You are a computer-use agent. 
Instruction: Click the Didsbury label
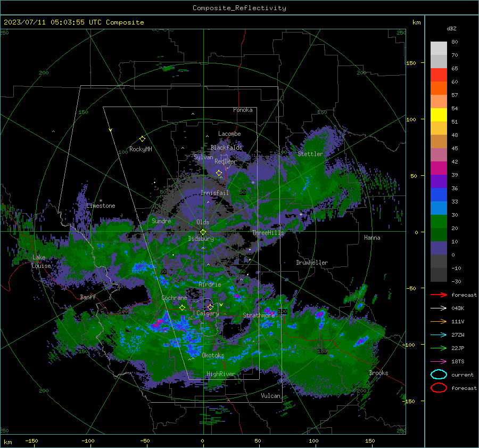tap(201, 239)
